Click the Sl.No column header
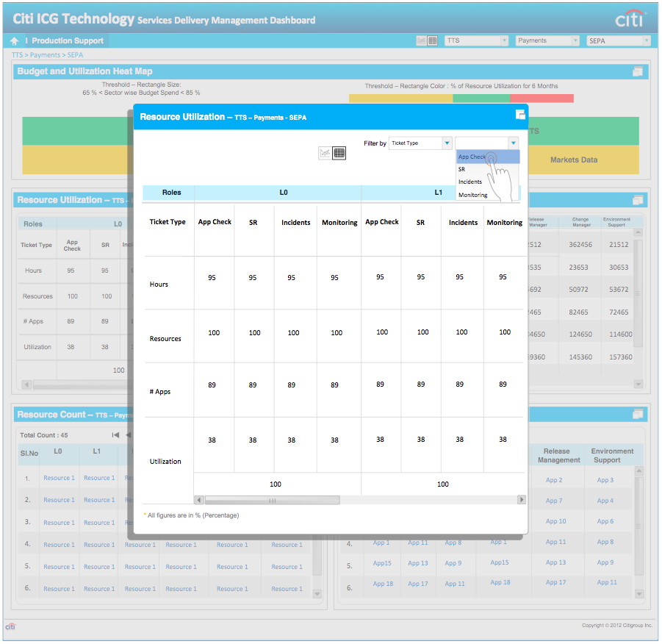The width and height of the screenshot is (662, 644). pyautogui.click(x=29, y=454)
